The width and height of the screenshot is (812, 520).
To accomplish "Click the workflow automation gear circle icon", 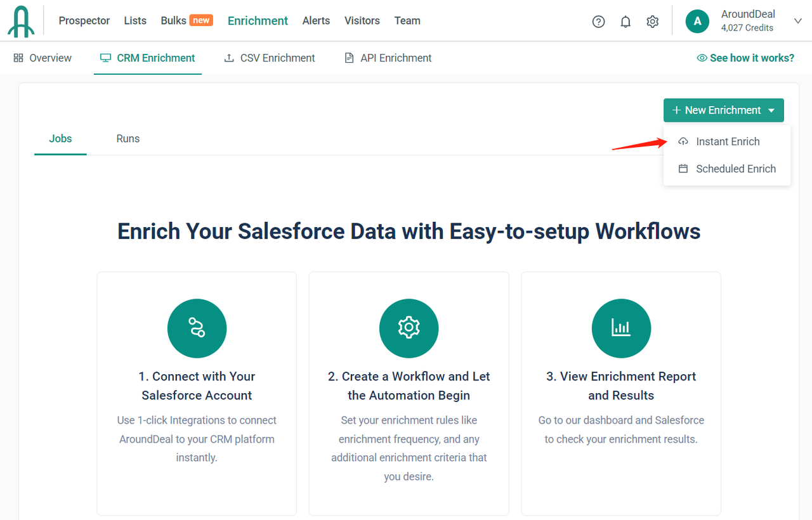I will [x=409, y=328].
